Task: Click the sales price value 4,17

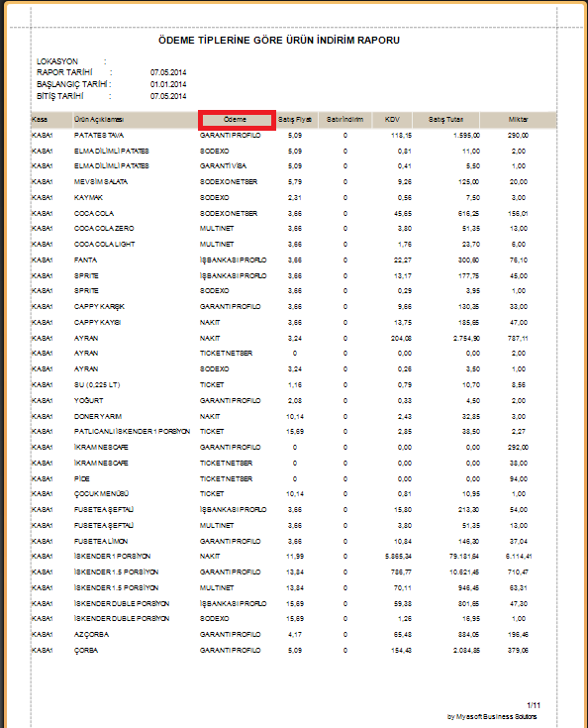Action: click(x=295, y=634)
